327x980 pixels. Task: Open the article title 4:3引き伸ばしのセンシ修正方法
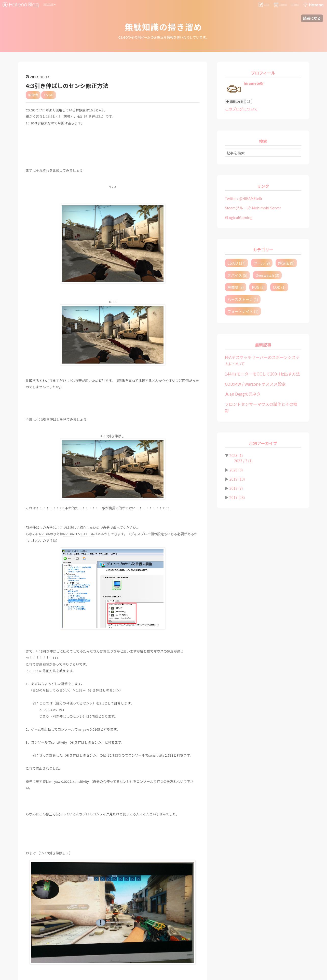pyautogui.click(x=67, y=85)
